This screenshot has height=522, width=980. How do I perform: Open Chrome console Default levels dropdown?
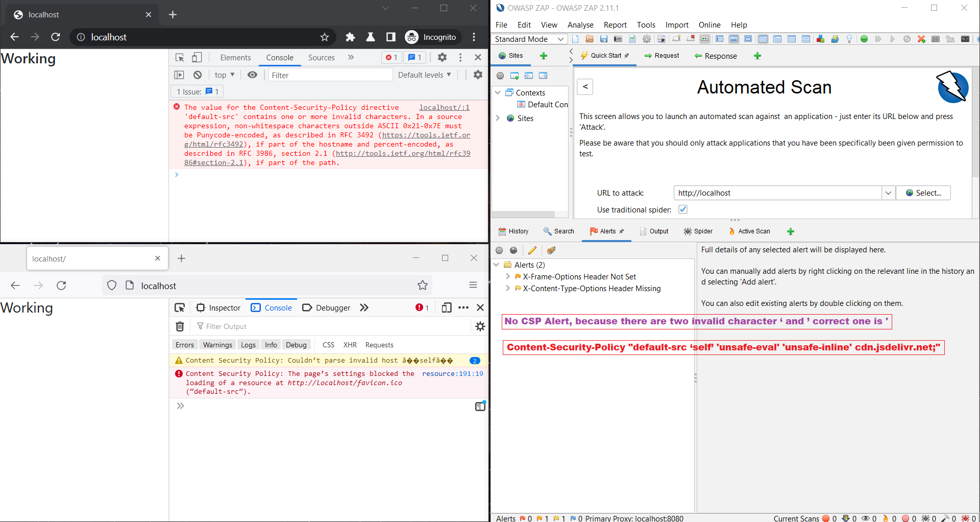(x=425, y=75)
